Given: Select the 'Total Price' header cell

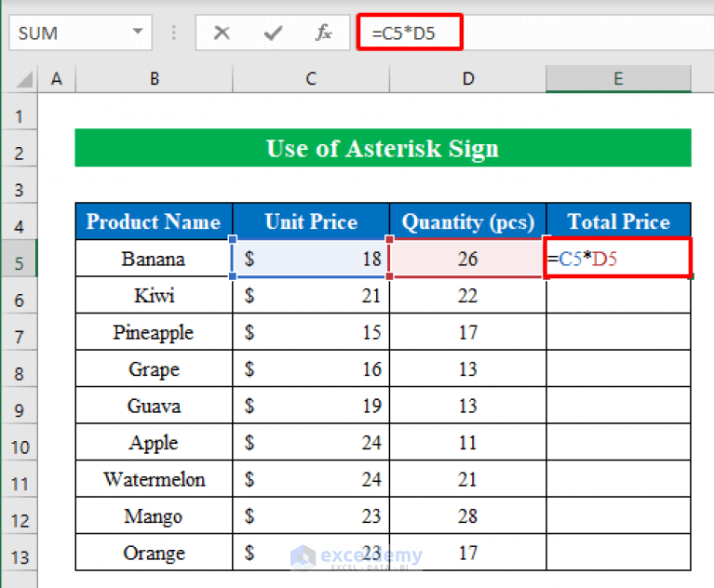Looking at the screenshot, I should (x=618, y=221).
